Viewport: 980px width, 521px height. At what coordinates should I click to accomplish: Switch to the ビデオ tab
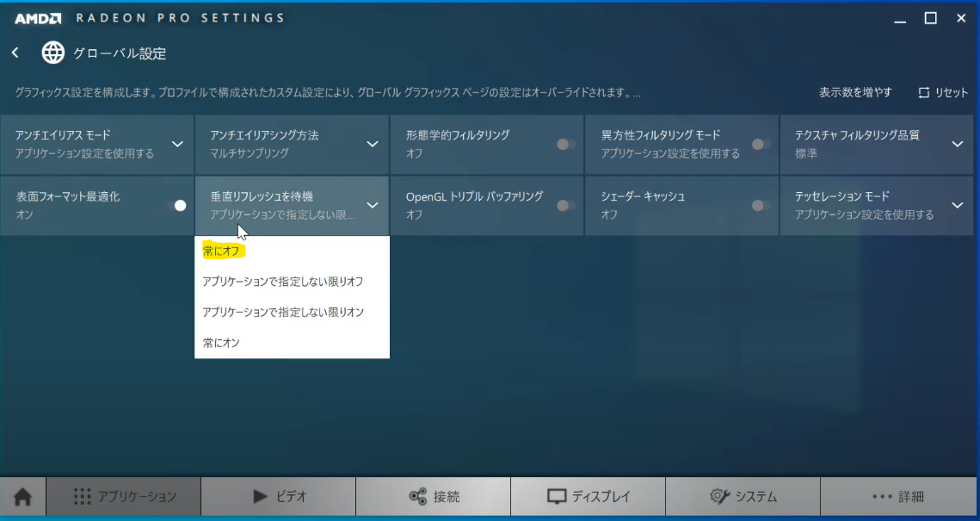click(278, 497)
